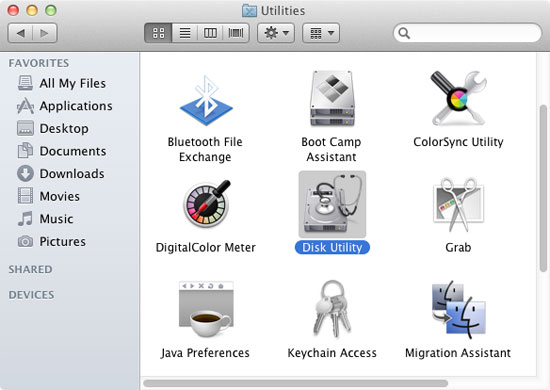The width and height of the screenshot is (550, 390).
Task: Open Music label in sidebar
Action: click(56, 219)
